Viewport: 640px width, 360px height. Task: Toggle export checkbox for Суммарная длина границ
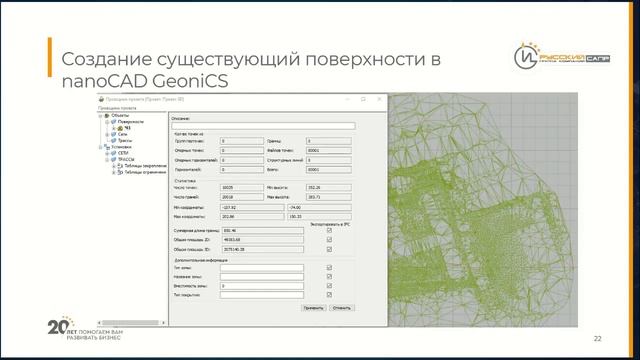(x=329, y=231)
